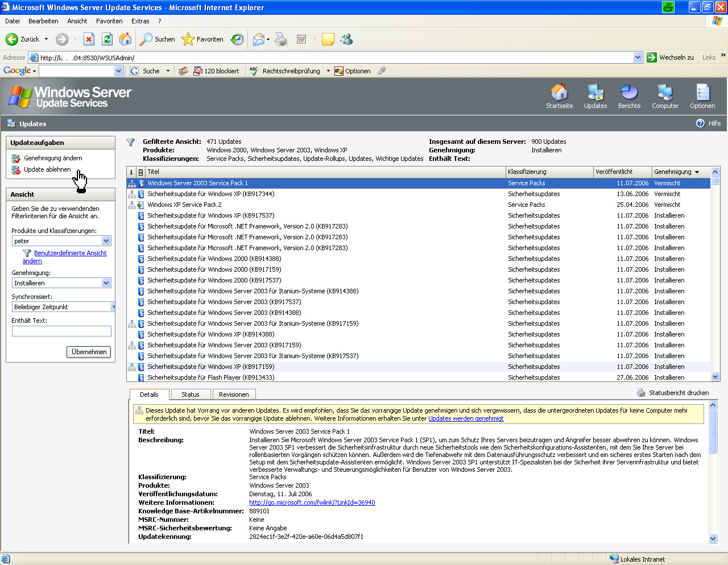This screenshot has width=728, height=565.
Task: Click the Messenger people icon in toolbar
Action: [x=346, y=39]
